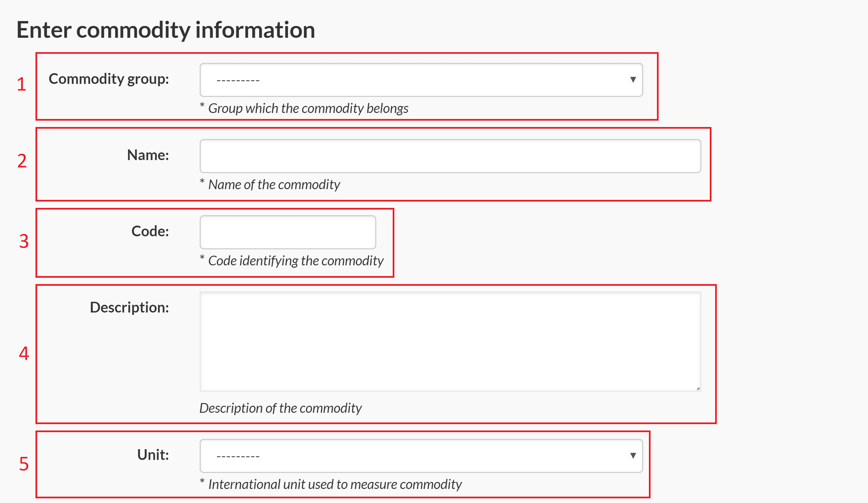This screenshot has height=503, width=868.
Task: Click the 'Description:' label
Action: point(129,307)
